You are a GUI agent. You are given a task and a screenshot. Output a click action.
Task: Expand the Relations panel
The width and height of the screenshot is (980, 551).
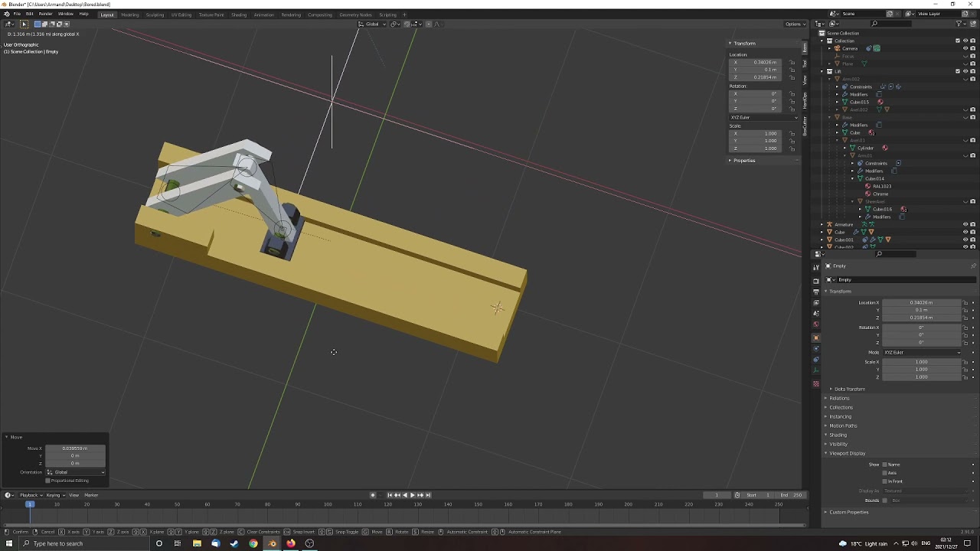tap(838, 398)
